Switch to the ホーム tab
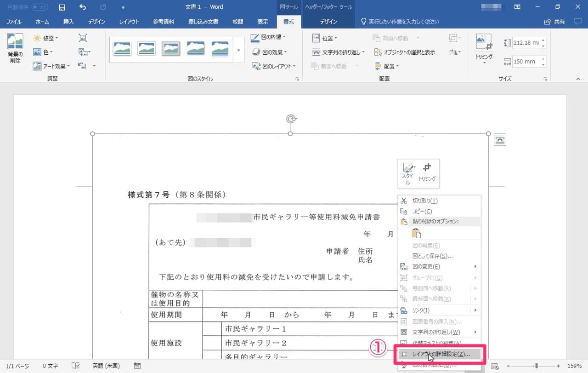588x373 pixels. (42, 22)
